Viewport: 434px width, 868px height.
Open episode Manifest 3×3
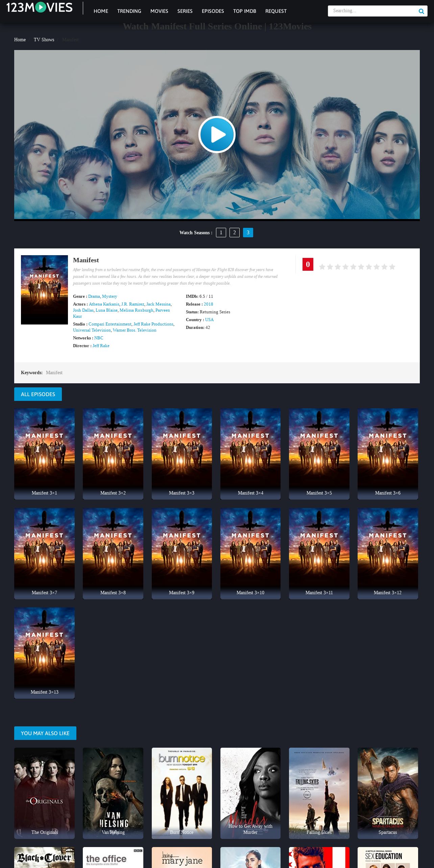click(x=182, y=454)
